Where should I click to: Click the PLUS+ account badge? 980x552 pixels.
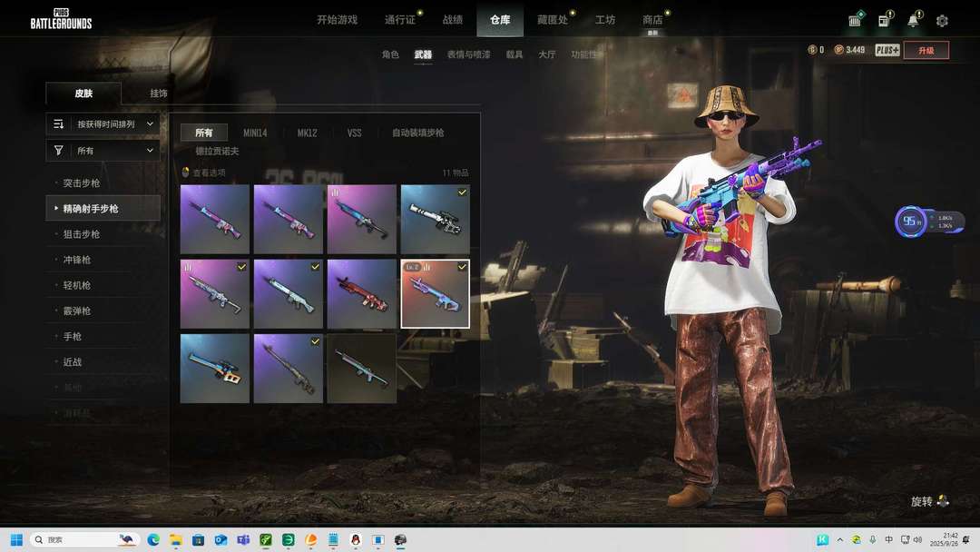click(x=887, y=50)
